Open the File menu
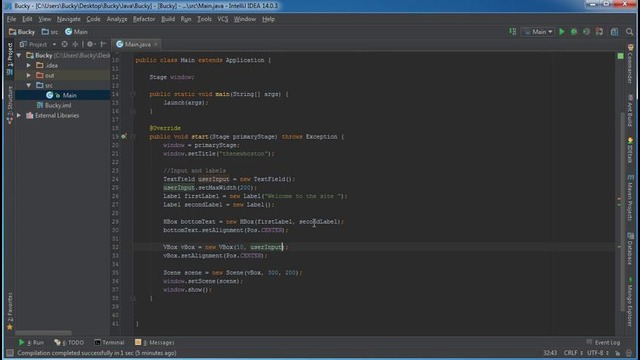Image resolution: width=640 pixels, height=360 pixels. pos(11,19)
